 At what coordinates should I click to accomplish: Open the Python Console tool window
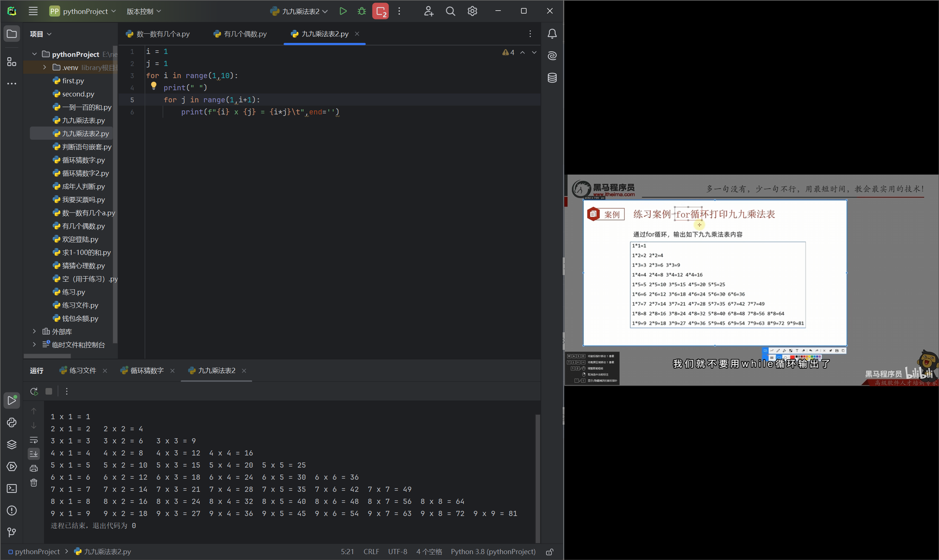(12, 422)
